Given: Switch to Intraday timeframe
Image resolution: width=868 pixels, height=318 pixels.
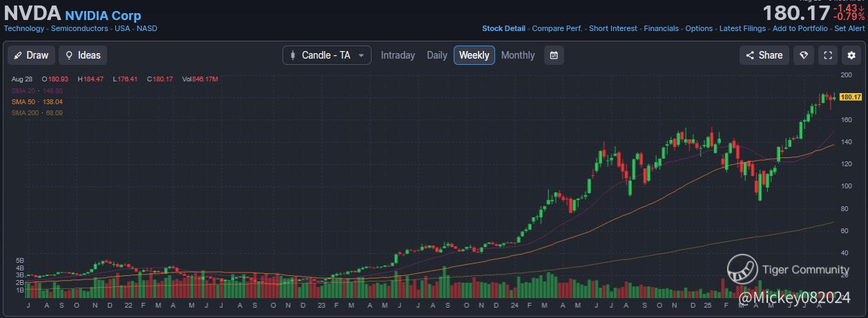Looking at the screenshot, I should coord(398,55).
